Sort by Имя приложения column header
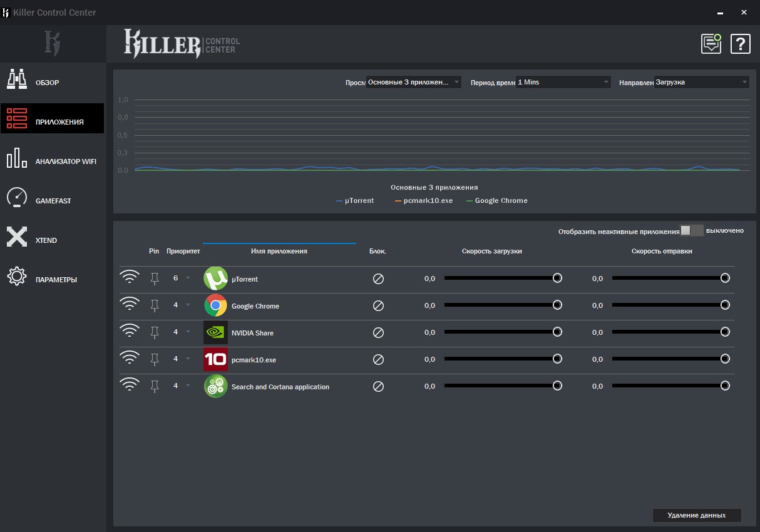Image resolution: width=760 pixels, height=532 pixels. (279, 251)
